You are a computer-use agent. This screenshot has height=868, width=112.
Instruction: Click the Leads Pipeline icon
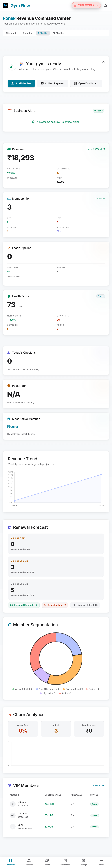(x=9, y=248)
